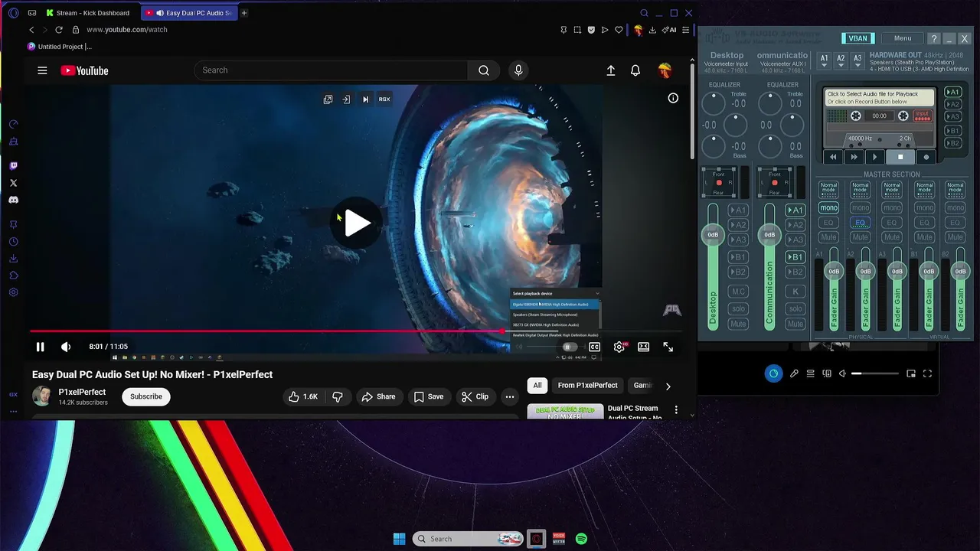The image size is (980, 551).
Task: Toggle B1 routing on Communication strip
Action: tap(795, 257)
